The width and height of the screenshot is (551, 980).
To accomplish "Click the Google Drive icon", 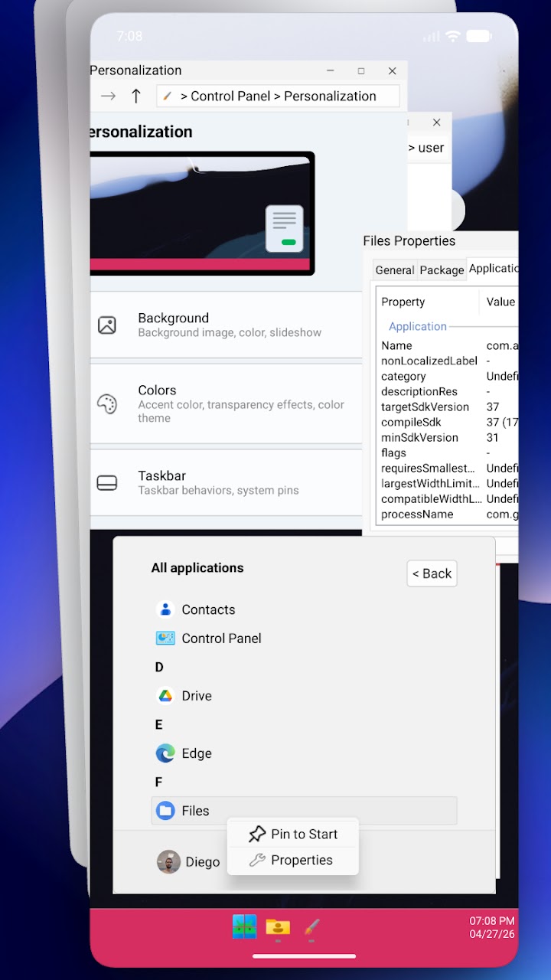I will click(x=165, y=696).
